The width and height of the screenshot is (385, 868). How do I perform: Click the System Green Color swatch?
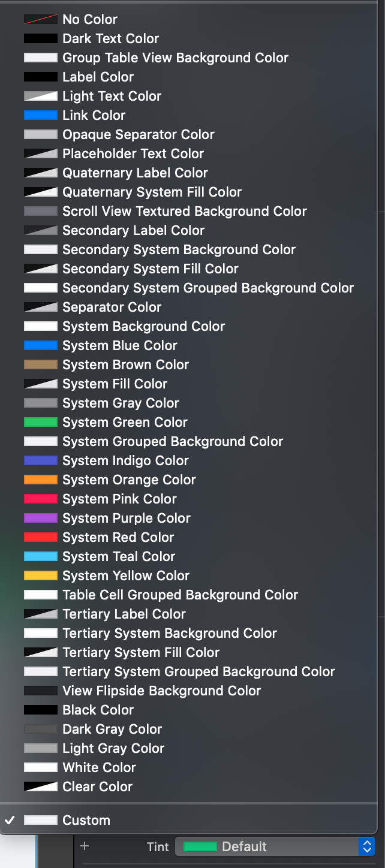click(41, 422)
